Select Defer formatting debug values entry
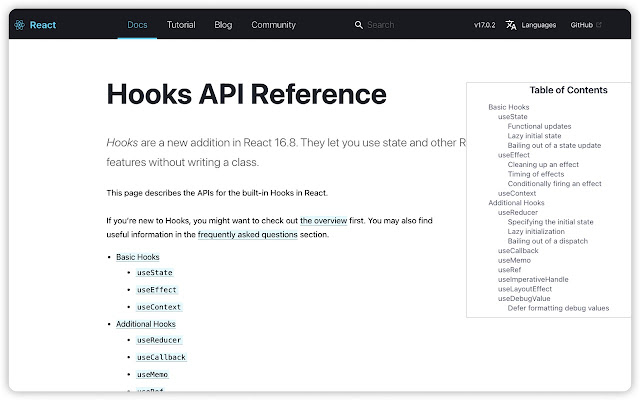This screenshot has width=640, height=400. 558,308
